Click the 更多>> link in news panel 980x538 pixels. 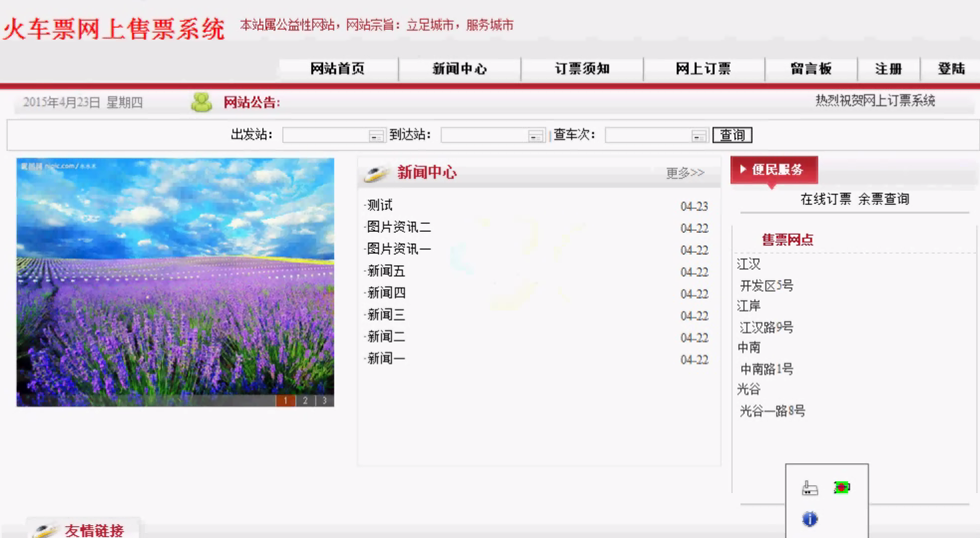[x=685, y=173]
